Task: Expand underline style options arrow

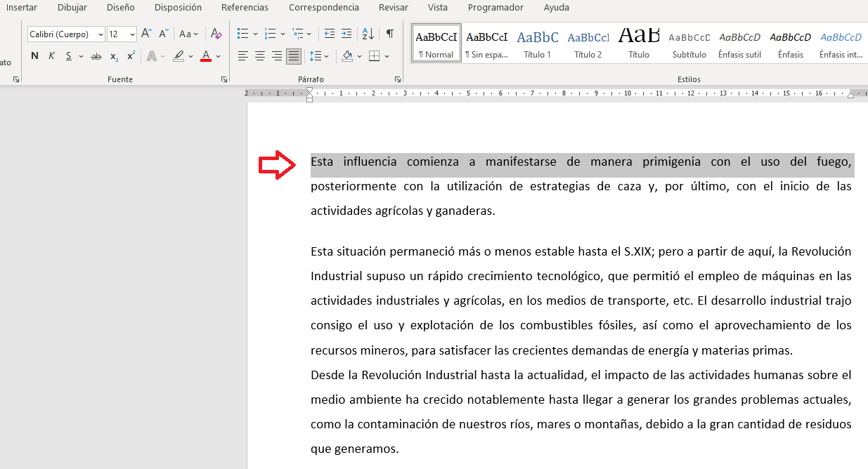Action: [81, 56]
